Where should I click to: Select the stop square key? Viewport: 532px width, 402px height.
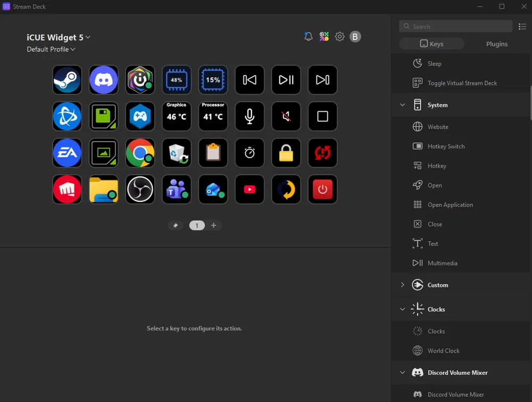[x=322, y=117]
